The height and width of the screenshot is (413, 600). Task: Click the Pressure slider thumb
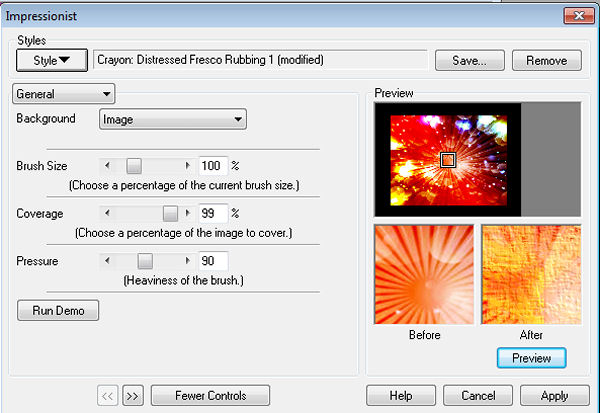point(145,261)
